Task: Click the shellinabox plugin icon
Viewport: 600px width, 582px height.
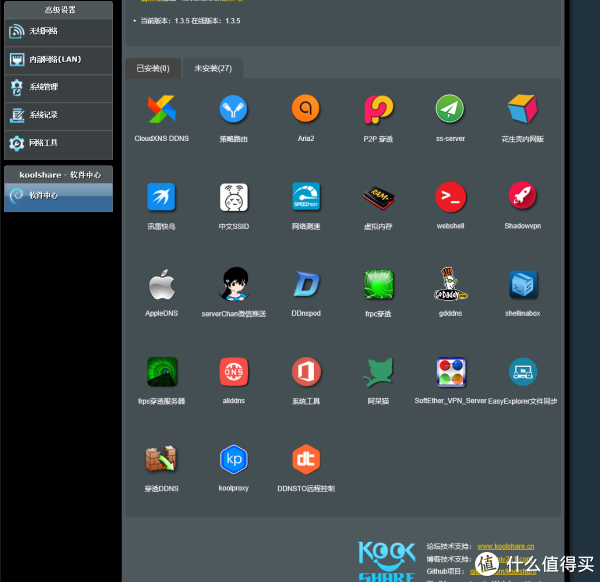Action: (522, 285)
